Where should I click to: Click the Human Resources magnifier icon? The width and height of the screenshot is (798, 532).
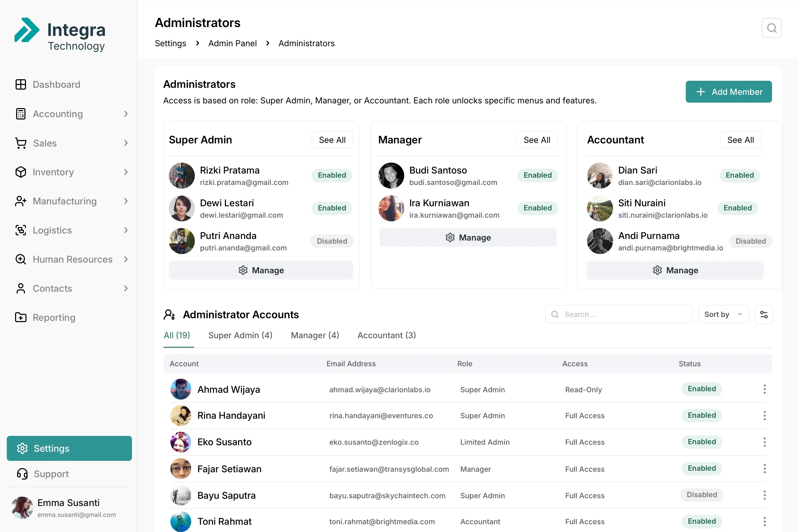pyautogui.click(x=21, y=259)
